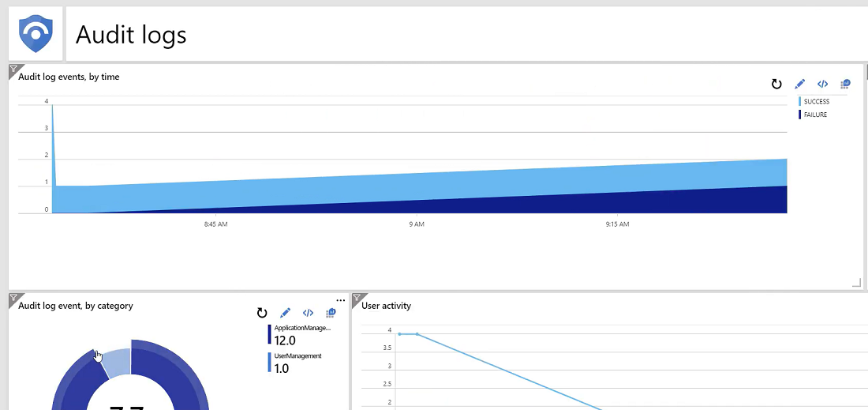Open the ellipsis menu on the by category panel
The image size is (868, 410).
point(340,301)
